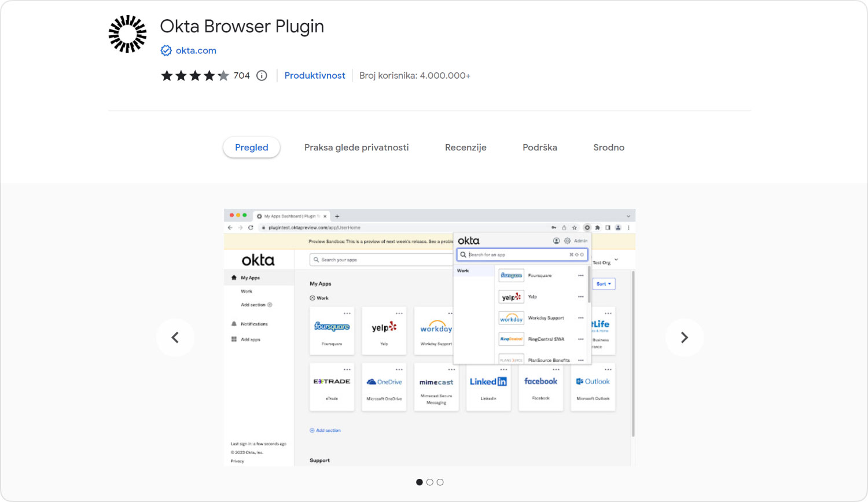Click the Microsoft Outlook tile in the preview

[x=593, y=387]
